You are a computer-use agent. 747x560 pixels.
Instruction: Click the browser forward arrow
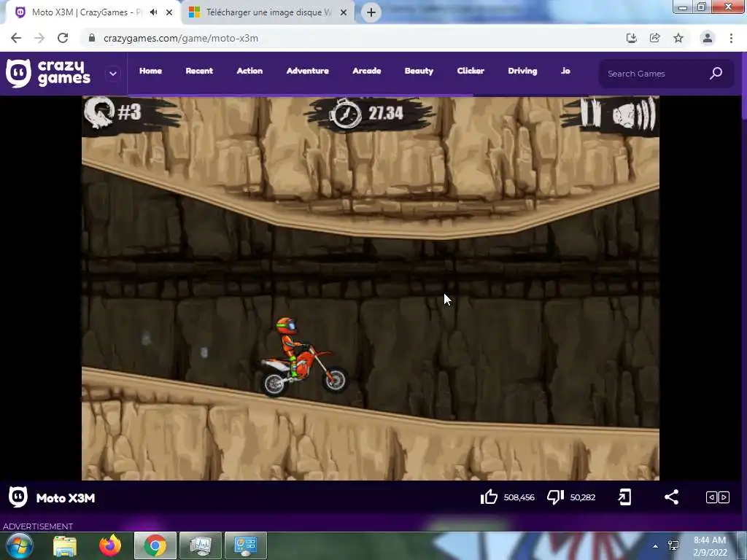pyautogui.click(x=39, y=38)
